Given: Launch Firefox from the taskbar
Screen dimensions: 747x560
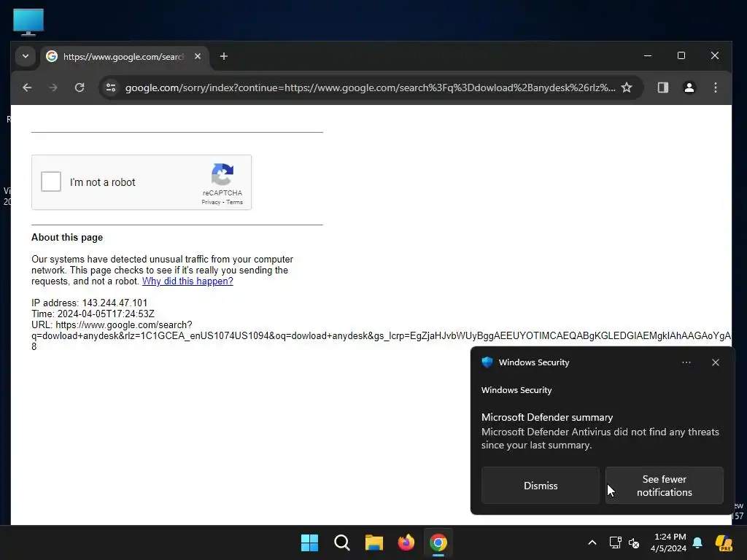Looking at the screenshot, I should [406, 542].
